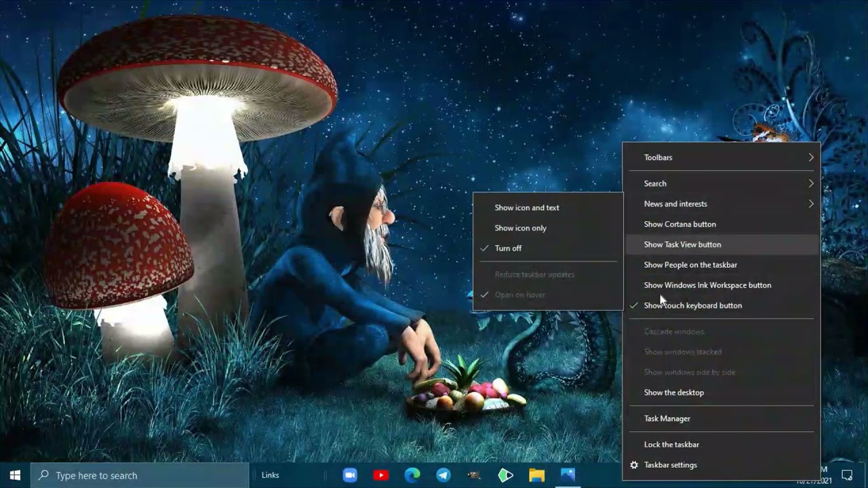868x488 pixels.
Task: Enable Show Cortana button
Action: tap(721, 224)
